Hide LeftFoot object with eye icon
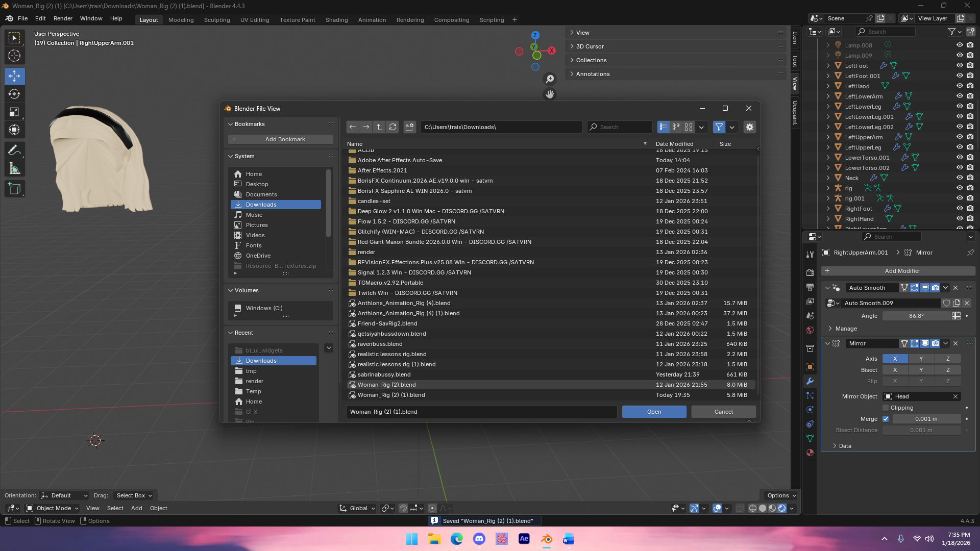The height and width of the screenshot is (551, 980). pyautogui.click(x=960, y=65)
